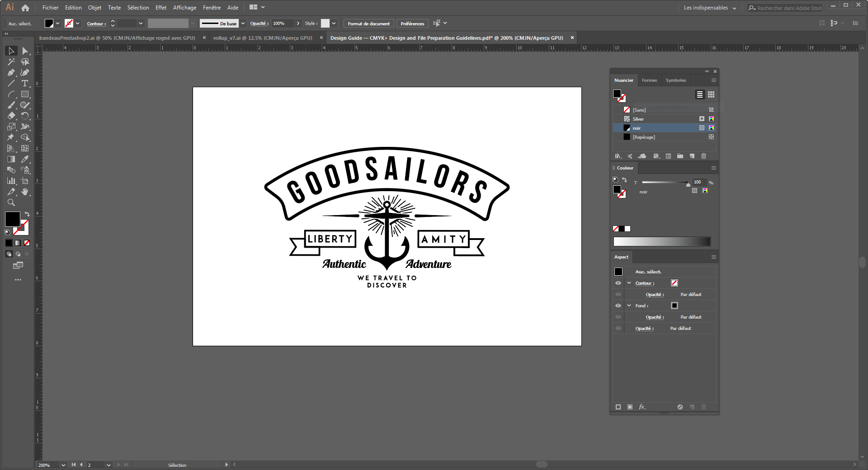Toggle the eye icon beside the bottom Opacité row
868x470 pixels.
618,329
